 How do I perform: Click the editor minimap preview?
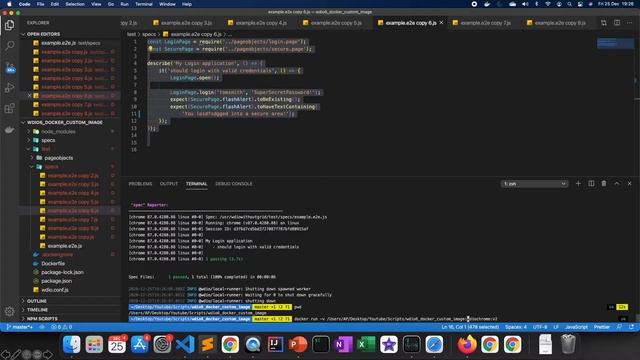(x=615, y=43)
